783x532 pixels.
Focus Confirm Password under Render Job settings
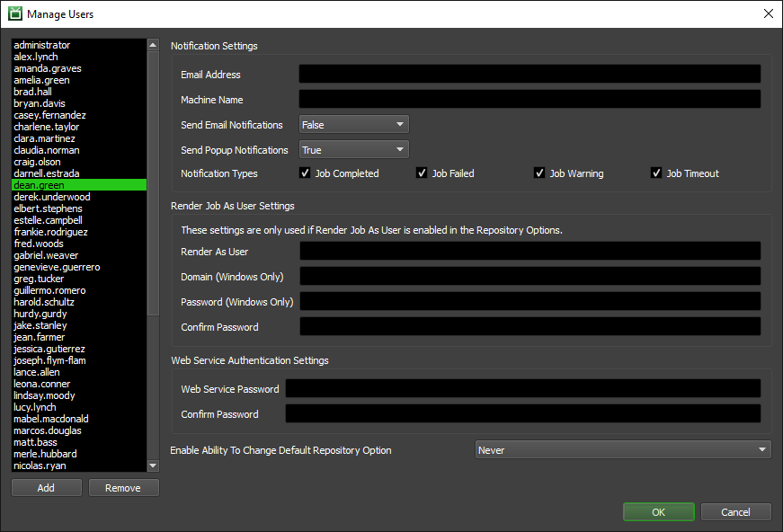530,326
